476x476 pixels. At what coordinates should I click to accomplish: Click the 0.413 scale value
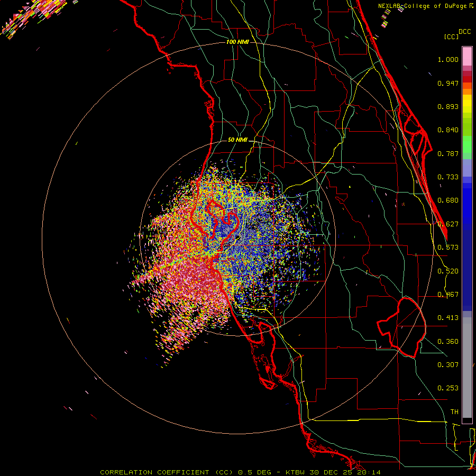pyautogui.click(x=448, y=318)
